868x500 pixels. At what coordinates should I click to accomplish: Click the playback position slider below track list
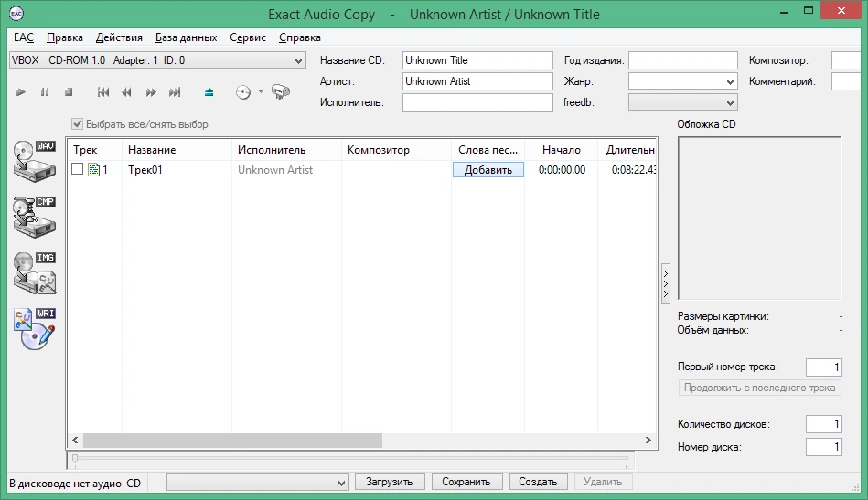coord(350,458)
